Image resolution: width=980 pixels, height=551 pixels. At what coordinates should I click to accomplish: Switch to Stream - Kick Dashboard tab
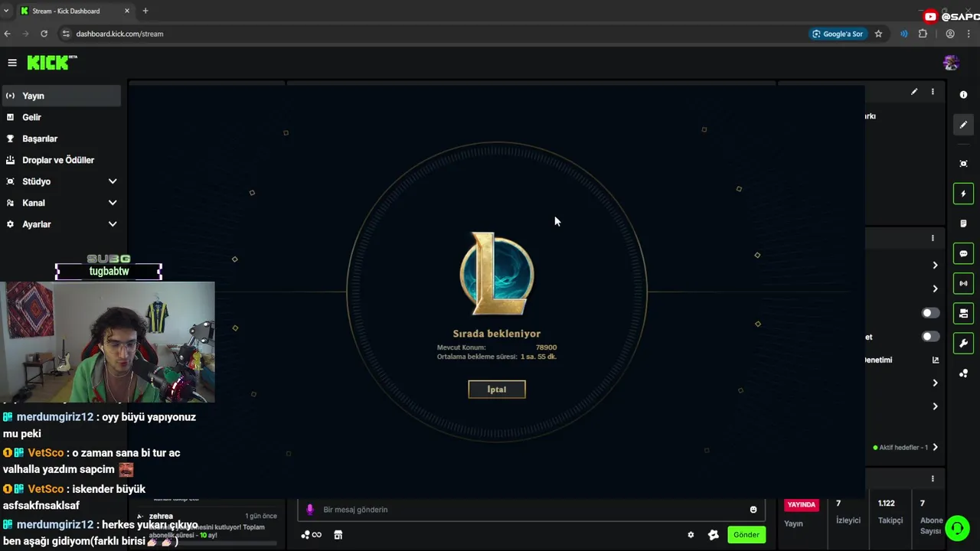[x=74, y=11]
